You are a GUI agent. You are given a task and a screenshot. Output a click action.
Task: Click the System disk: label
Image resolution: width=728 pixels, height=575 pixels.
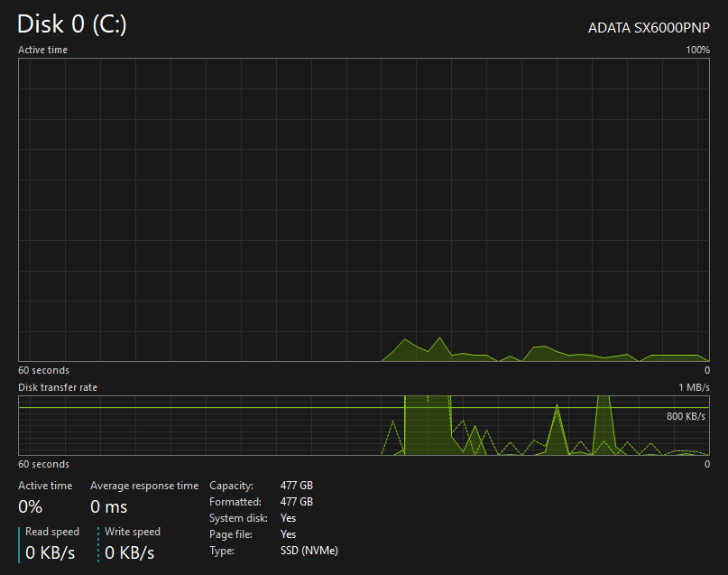point(238,518)
